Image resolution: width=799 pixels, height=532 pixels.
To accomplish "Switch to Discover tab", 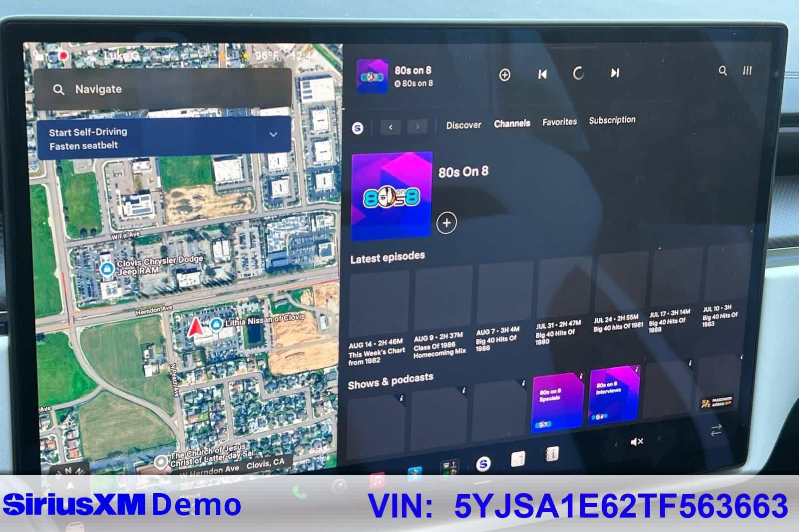I will 463,125.
